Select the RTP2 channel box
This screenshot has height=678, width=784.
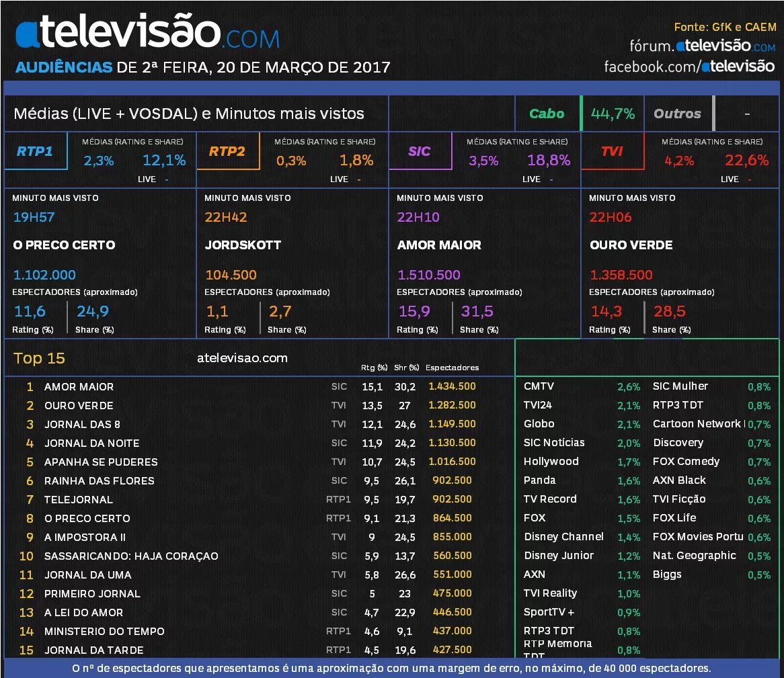(x=228, y=151)
